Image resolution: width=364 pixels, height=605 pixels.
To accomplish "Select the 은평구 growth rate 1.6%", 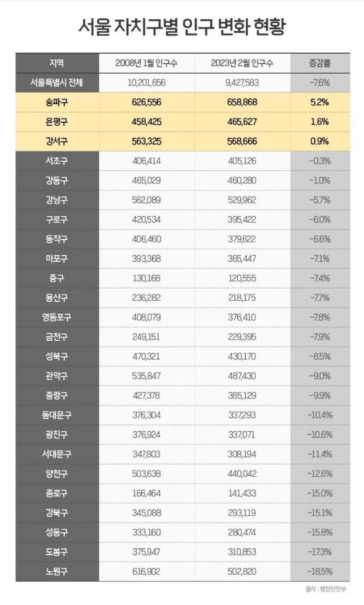I will 319,122.
